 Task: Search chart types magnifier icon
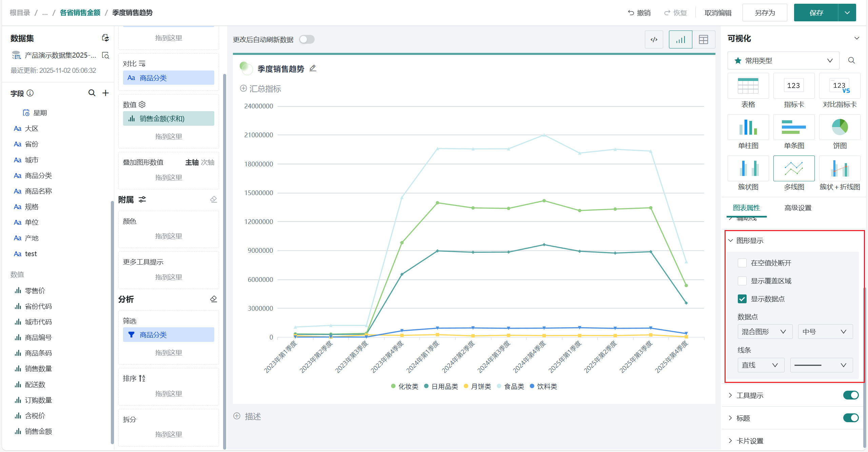851,60
